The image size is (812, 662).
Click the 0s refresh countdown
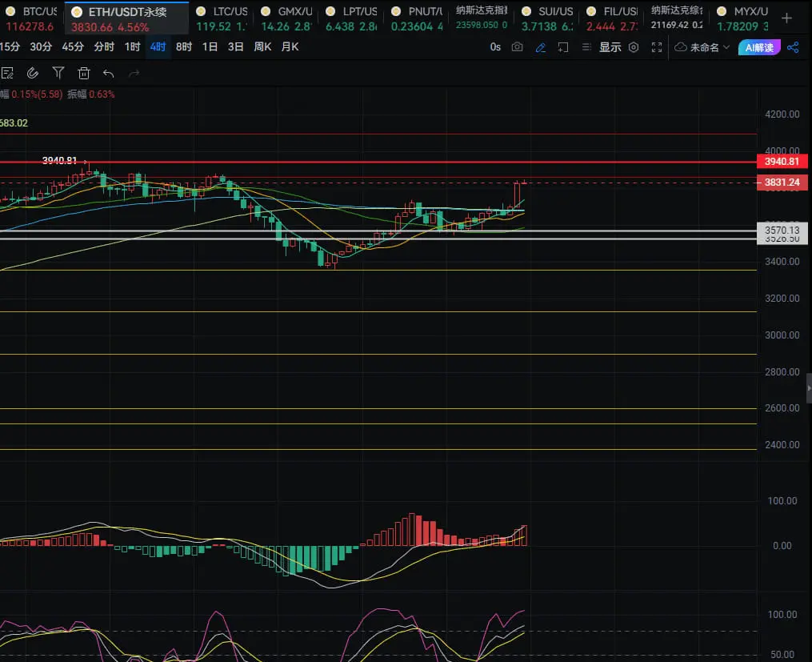point(495,47)
